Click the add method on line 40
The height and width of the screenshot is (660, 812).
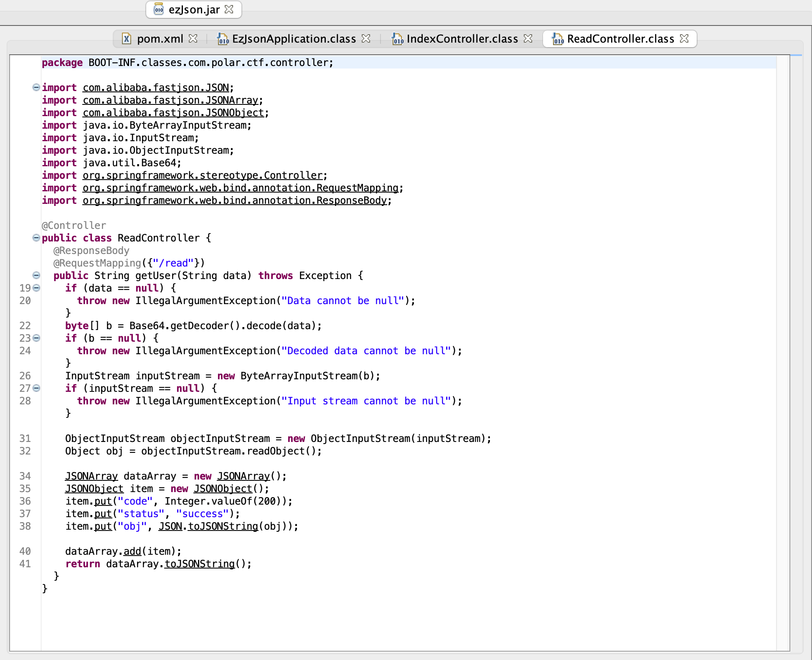[132, 551]
